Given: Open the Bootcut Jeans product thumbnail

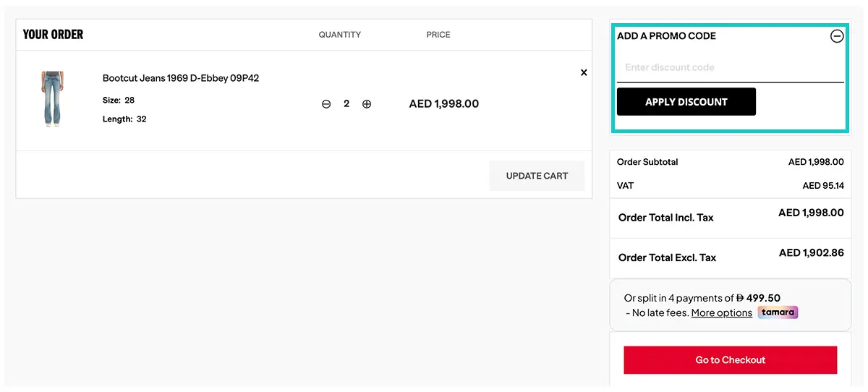Looking at the screenshot, I should pyautogui.click(x=53, y=99).
